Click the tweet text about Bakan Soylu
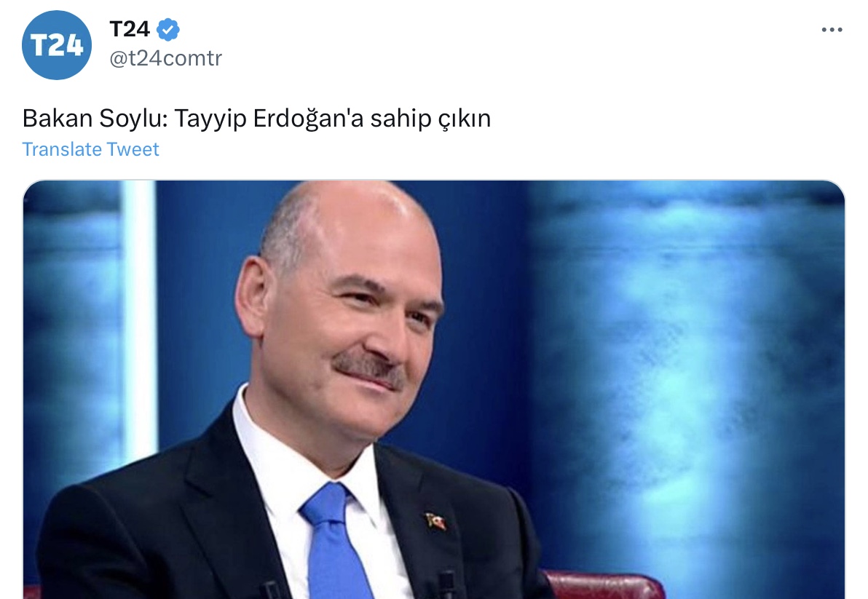 click(x=256, y=119)
